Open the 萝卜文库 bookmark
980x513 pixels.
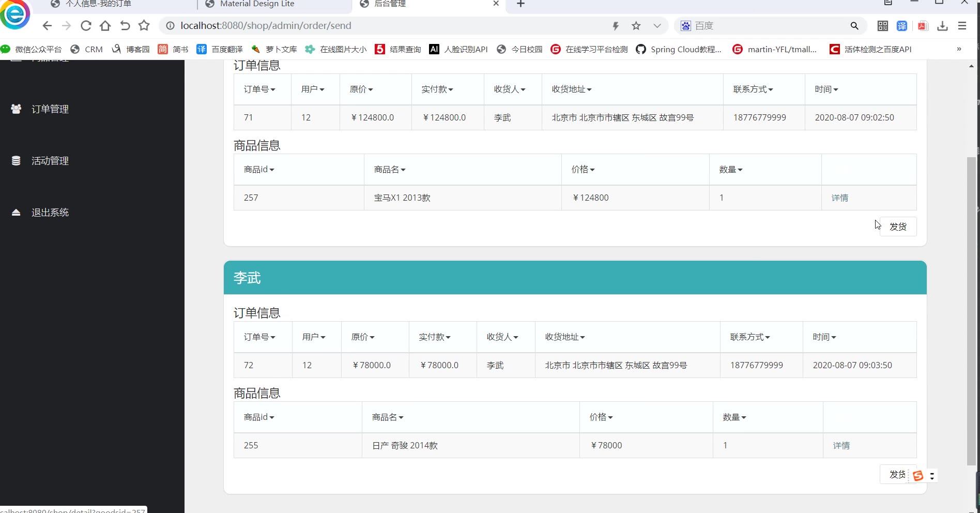(274, 49)
